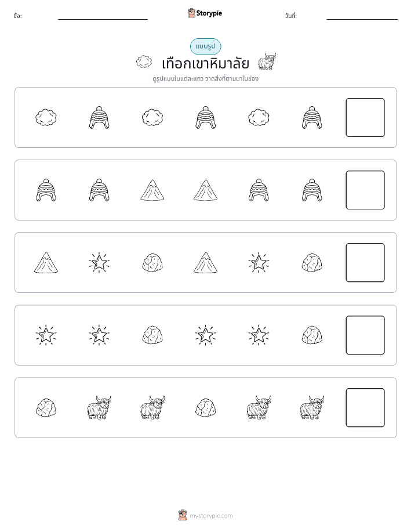Click the first rock in row five
Viewport: 411px width, 532px height.
[46, 407]
